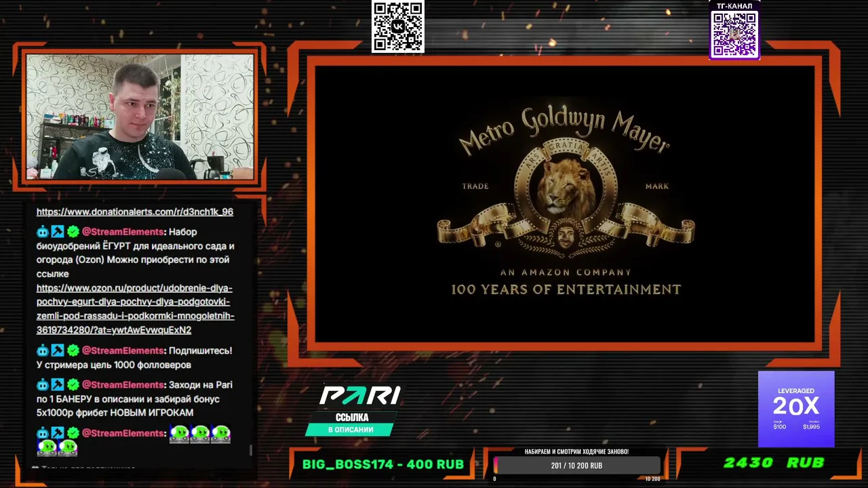The width and height of the screenshot is (868, 488).
Task: Click the '2430 RUB' total text
Action: pyautogui.click(x=774, y=463)
